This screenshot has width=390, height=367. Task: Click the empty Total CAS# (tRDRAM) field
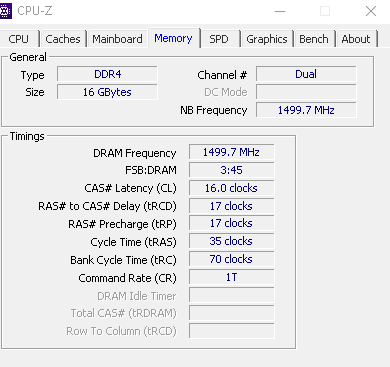point(231,313)
